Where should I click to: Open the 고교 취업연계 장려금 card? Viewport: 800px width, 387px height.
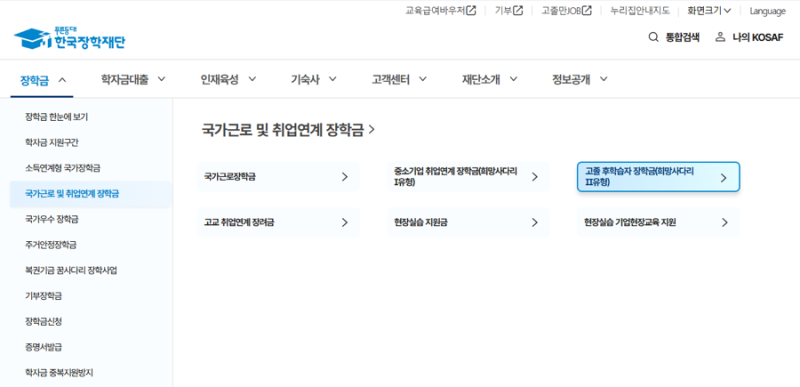pyautogui.click(x=278, y=222)
